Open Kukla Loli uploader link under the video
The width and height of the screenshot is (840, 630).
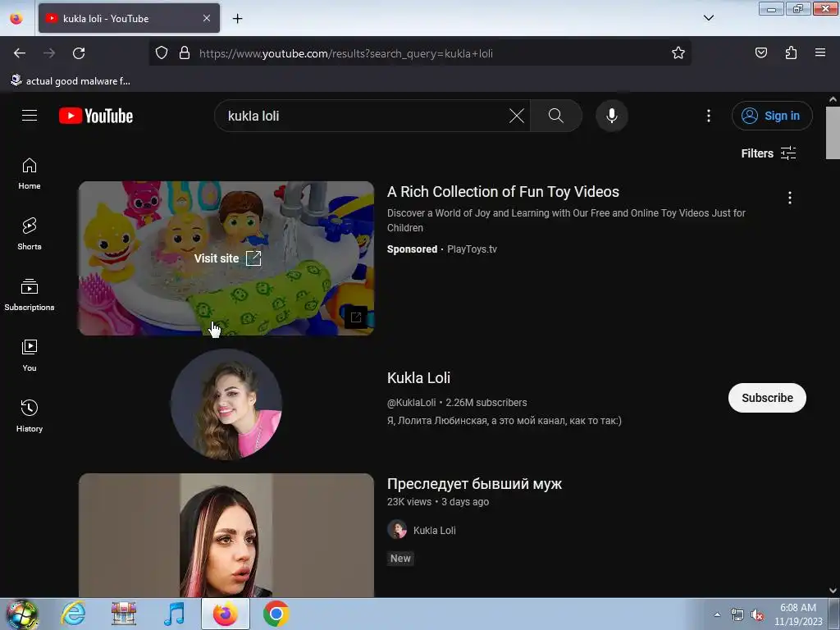(x=435, y=531)
